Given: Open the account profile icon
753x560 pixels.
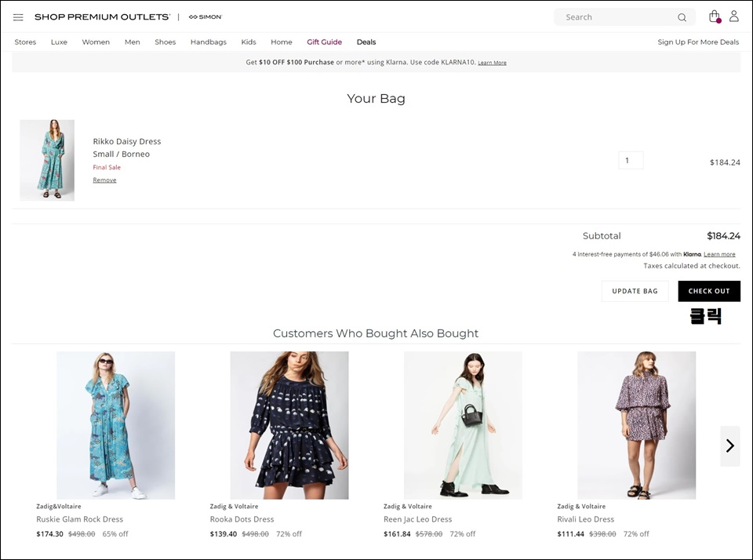Looking at the screenshot, I should pos(734,16).
